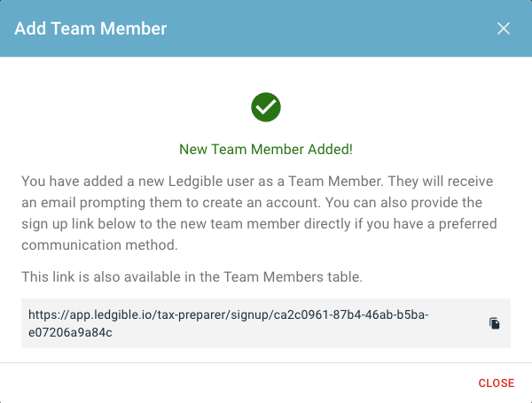This screenshot has height=403, width=532.
Task: Copy the signup link with the clipboard icon
Action: click(x=495, y=323)
